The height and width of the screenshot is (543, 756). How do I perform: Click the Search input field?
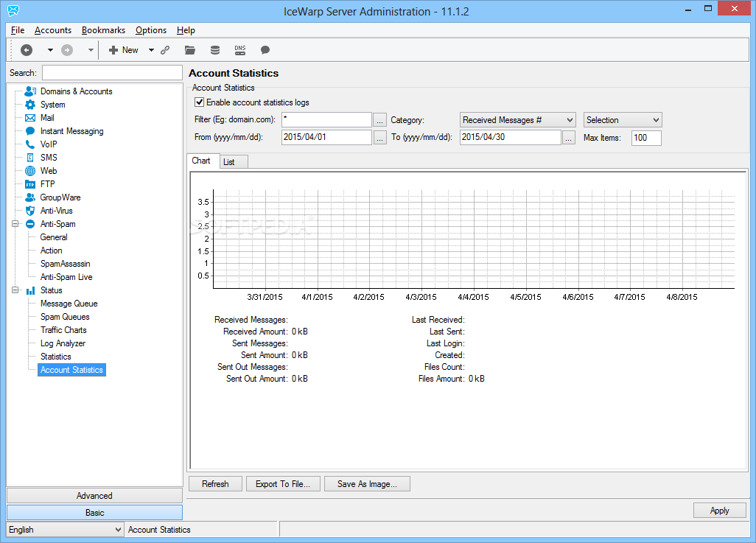click(x=112, y=73)
